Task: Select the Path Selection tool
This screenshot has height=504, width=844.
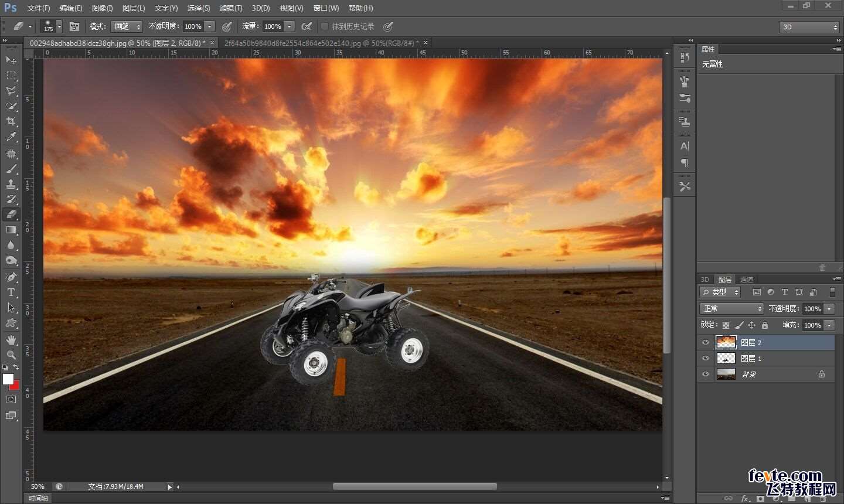Action: pyautogui.click(x=11, y=307)
